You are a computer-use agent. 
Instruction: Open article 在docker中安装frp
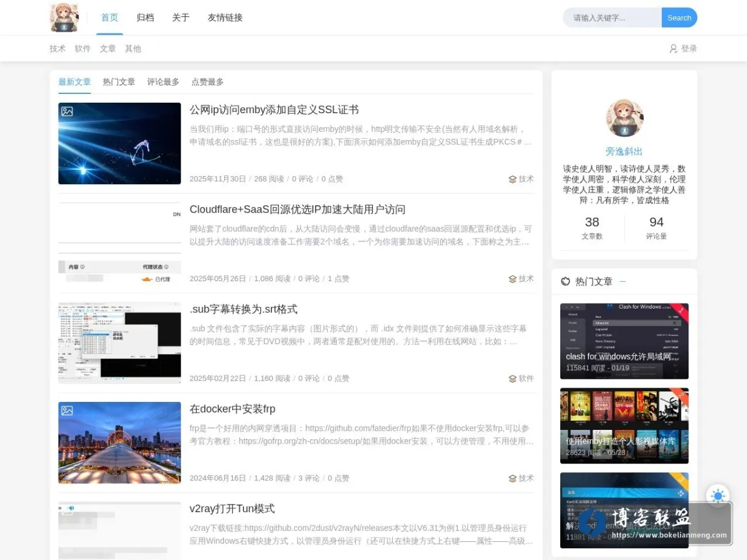(232, 409)
